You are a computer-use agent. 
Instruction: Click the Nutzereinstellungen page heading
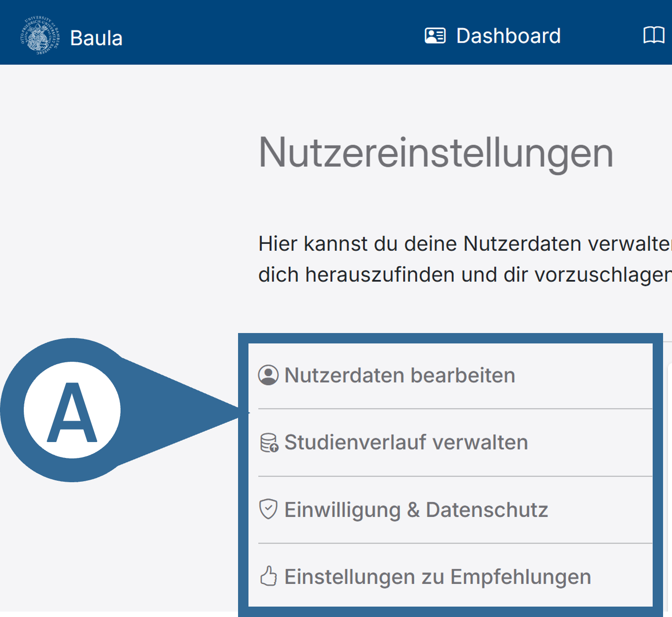point(436,153)
